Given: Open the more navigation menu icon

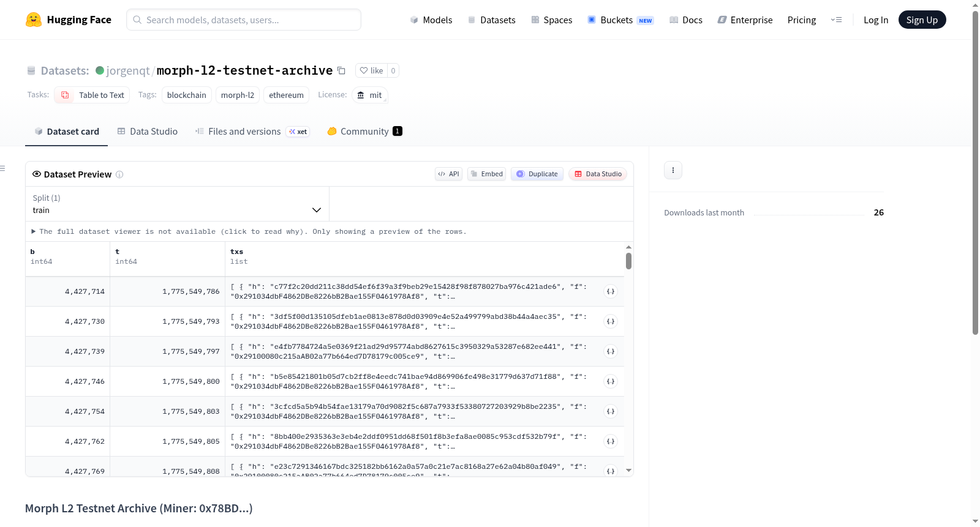Looking at the screenshot, I should pos(836,20).
